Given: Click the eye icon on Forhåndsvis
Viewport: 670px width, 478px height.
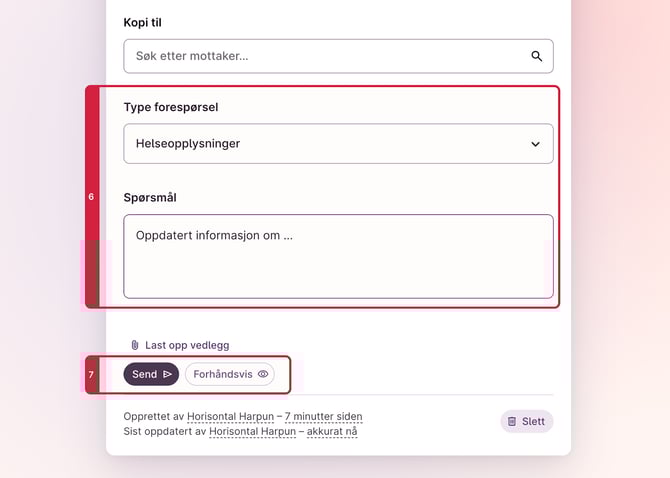Looking at the screenshot, I should point(263,374).
